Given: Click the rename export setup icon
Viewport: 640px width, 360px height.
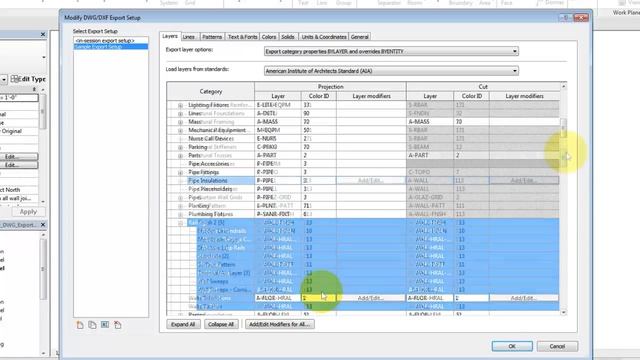Looking at the screenshot, I should tap(105, 325).
